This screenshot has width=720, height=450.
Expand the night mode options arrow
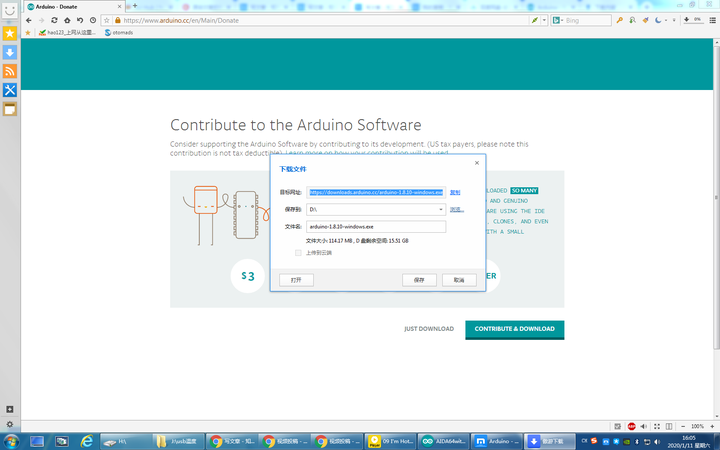(666, 20)
